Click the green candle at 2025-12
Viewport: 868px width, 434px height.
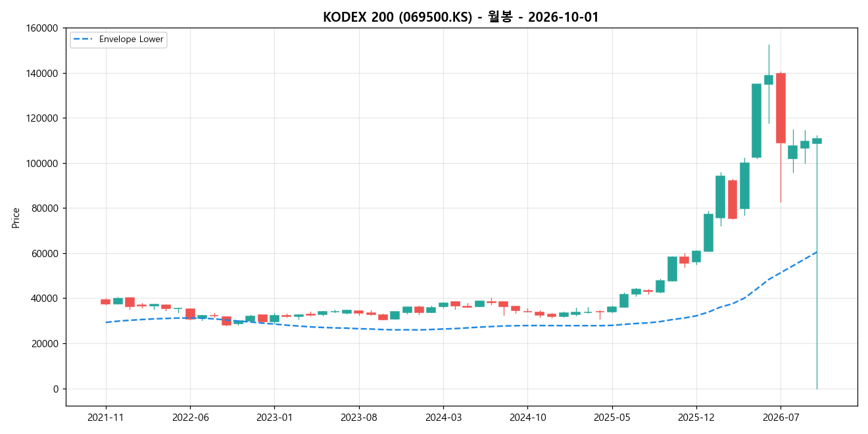pyautogui.click(x=696, y=256)
